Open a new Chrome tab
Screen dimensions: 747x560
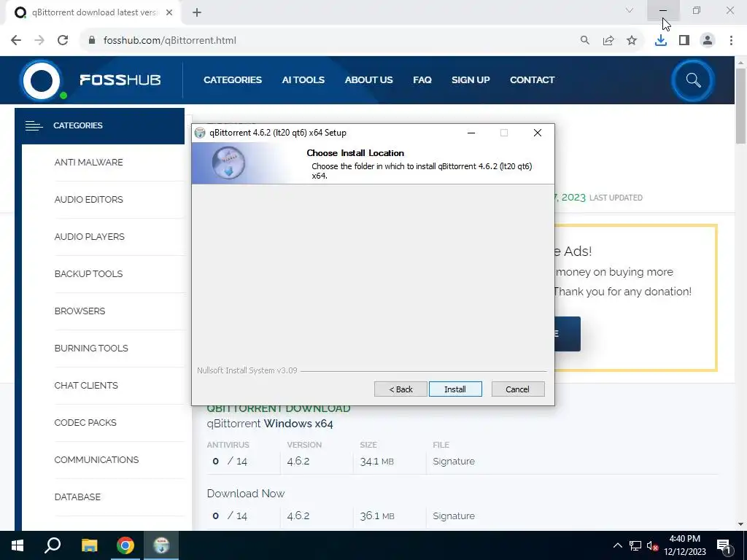(x=197, y=12)
